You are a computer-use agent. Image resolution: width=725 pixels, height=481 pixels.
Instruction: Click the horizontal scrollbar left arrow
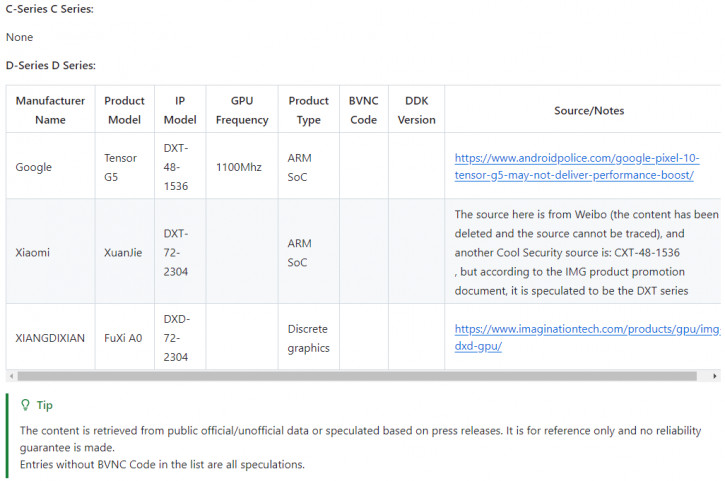point(11,376)
